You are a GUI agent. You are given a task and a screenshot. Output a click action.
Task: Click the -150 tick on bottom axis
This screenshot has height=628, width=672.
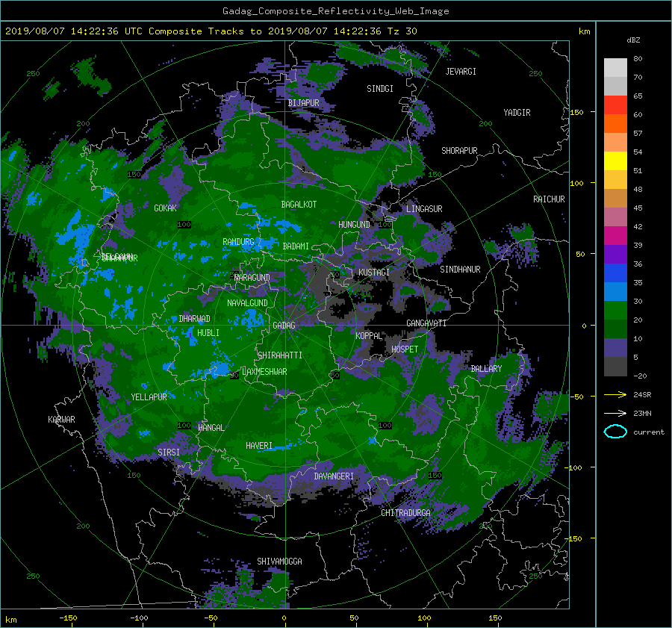coord(68,618)
